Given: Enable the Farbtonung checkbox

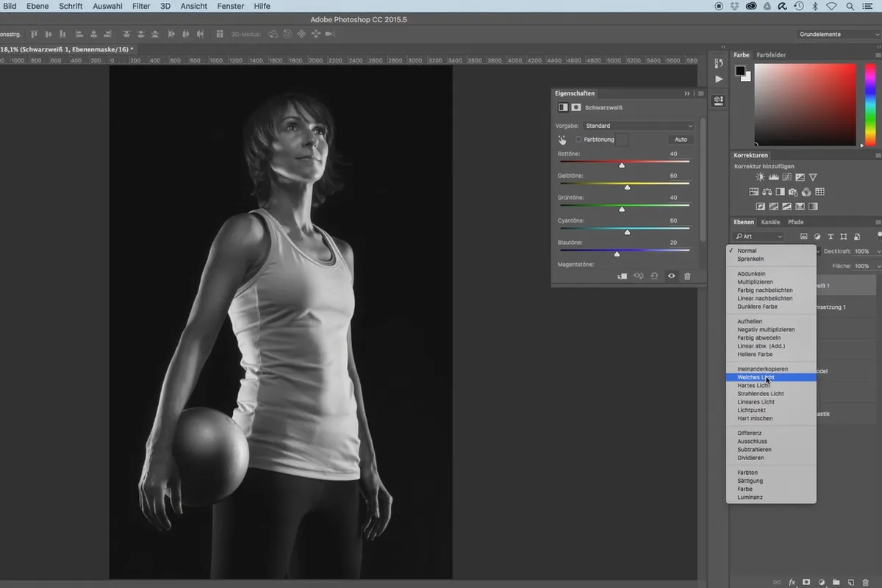Looking at the screenshot, I should (x=578, y=140).
